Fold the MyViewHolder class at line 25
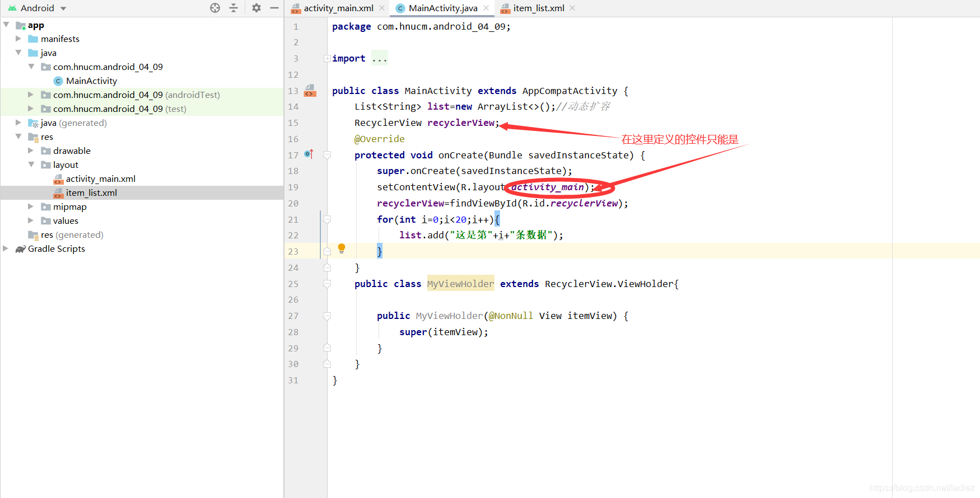 [x=327, y=284]
